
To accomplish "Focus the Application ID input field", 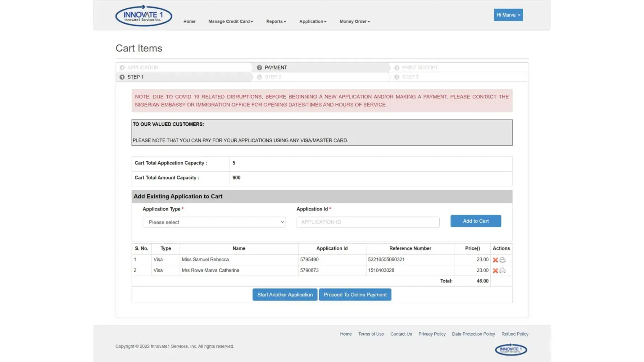I will click(x=368, y=222).
